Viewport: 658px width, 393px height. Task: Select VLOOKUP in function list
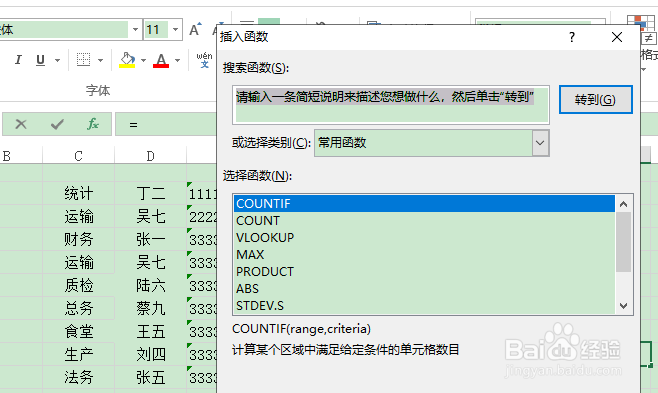pos(424,237)
